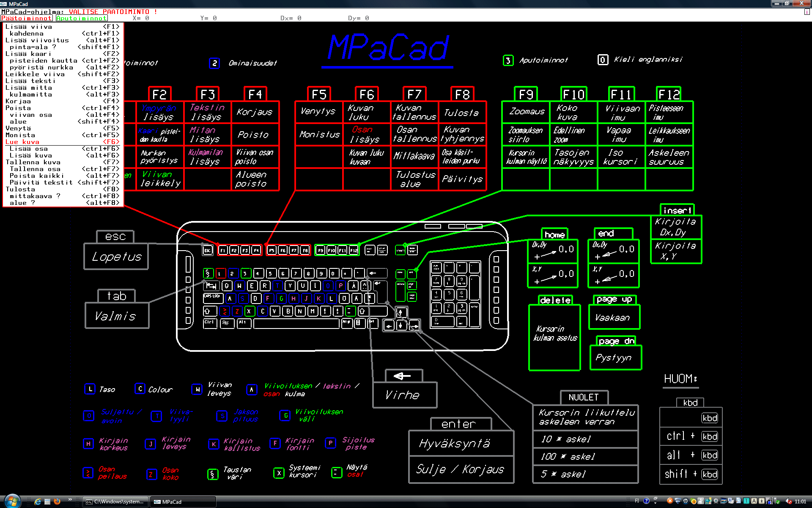Select 'Lisää teksti' F3 menu entry
812x508 pixels.
tap(63, 81)
